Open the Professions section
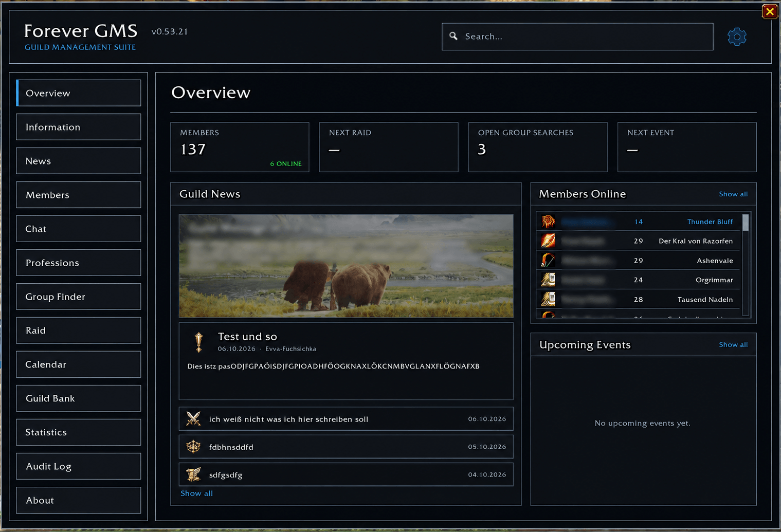781x532 pixels. pos(79,263)
